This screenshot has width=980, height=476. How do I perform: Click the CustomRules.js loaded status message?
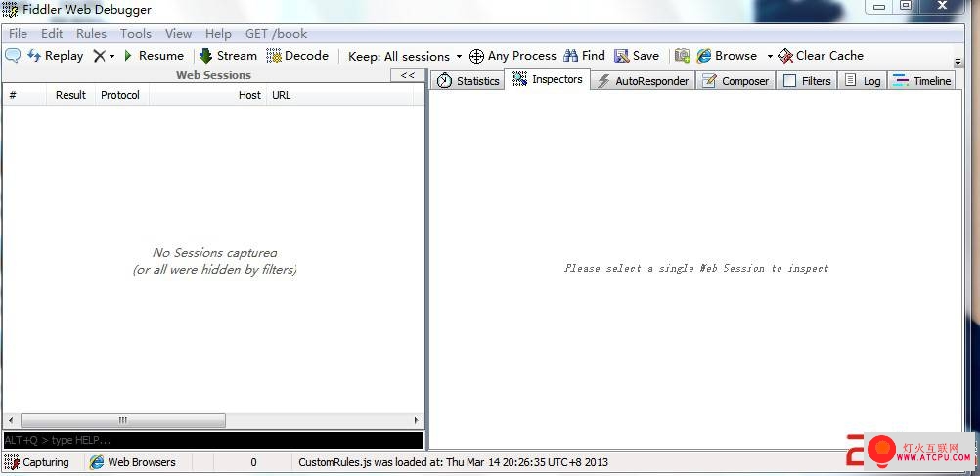click(453, 463)
